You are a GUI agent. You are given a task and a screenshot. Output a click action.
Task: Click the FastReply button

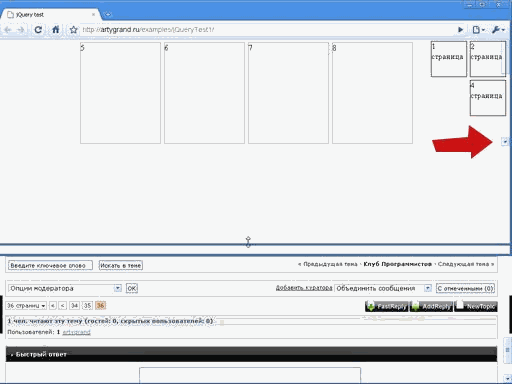(386, 306)
